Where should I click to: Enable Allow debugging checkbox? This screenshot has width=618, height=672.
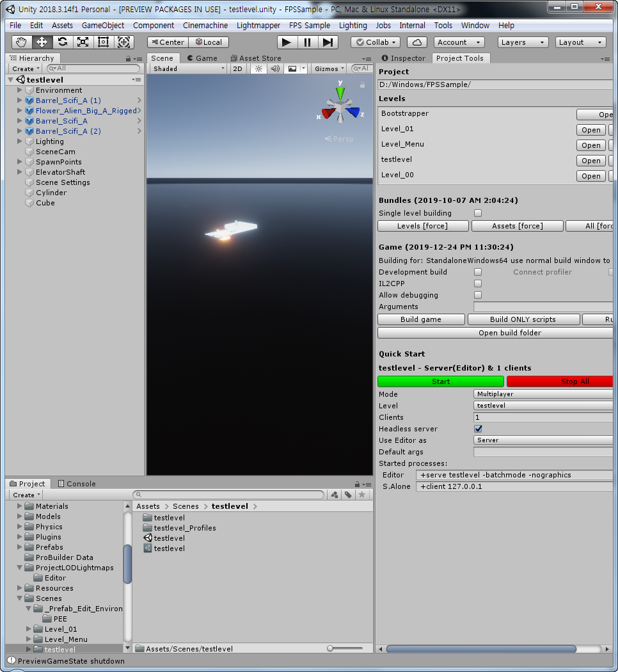pyautogui.click(x=478, y=295)
